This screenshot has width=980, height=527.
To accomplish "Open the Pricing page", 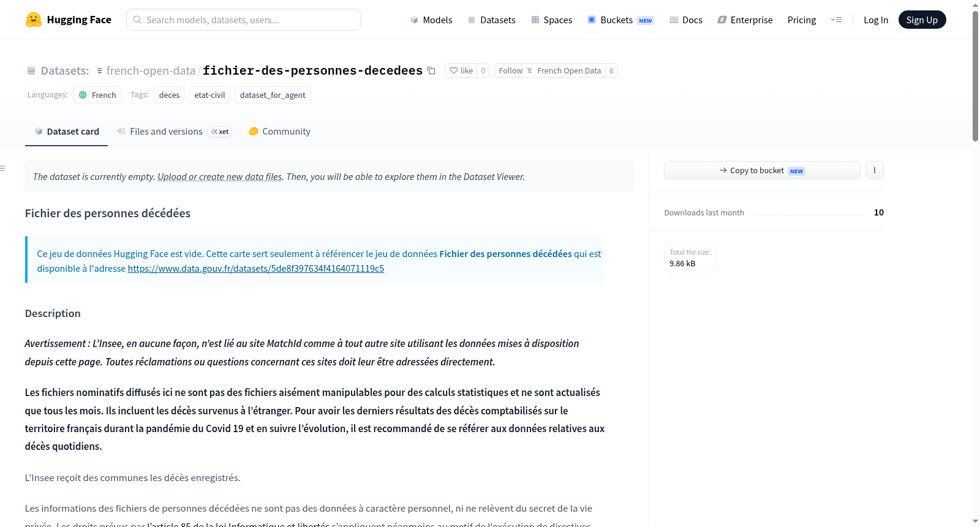I will click(802, 20).
